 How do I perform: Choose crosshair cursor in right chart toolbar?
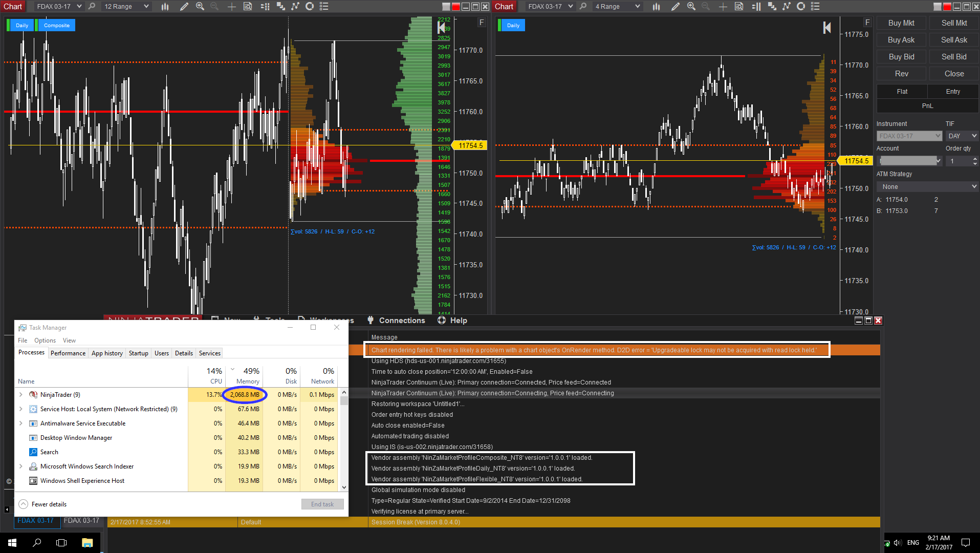723,7
